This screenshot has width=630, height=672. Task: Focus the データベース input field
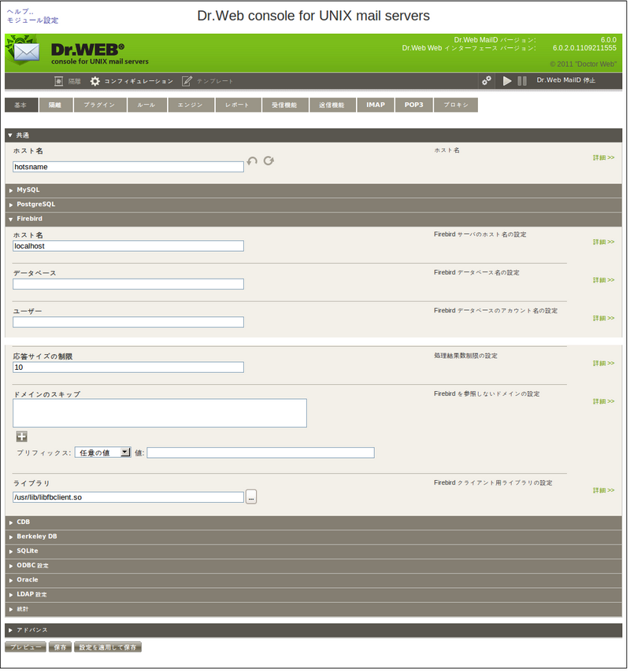point(128,285)
